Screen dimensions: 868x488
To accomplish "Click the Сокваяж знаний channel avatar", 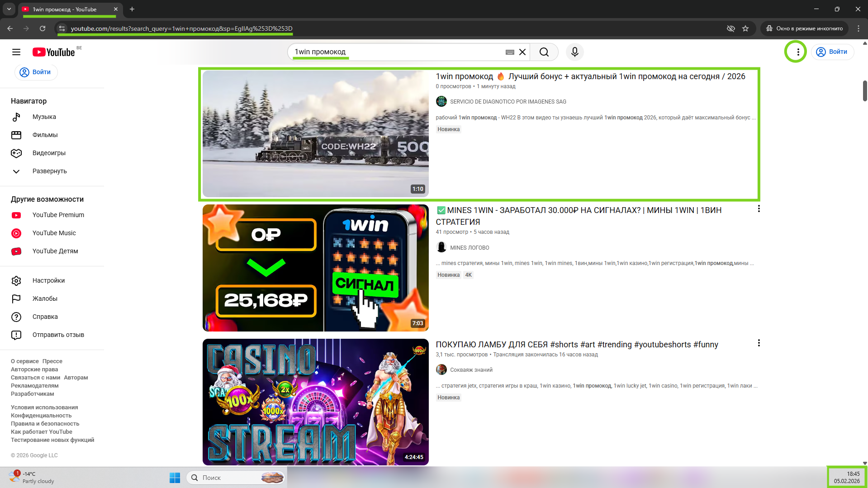I will point(441,370).
